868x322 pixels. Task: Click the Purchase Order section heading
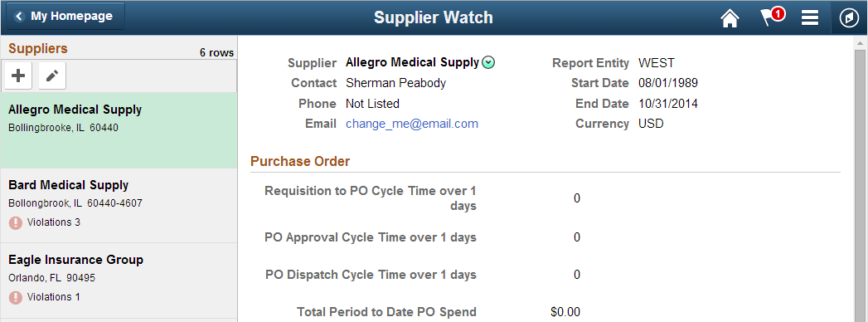tap(300, 161)
